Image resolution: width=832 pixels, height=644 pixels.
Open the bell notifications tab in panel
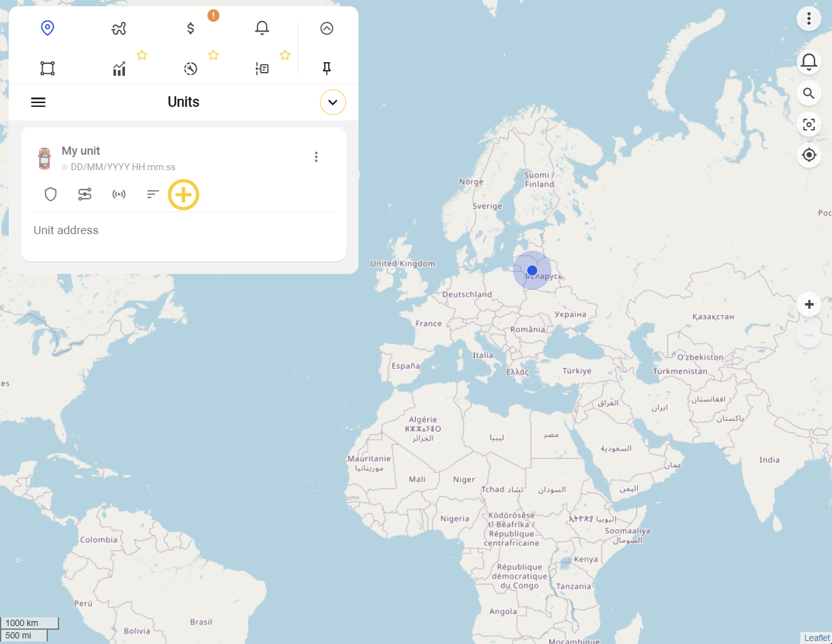point(262,28)
